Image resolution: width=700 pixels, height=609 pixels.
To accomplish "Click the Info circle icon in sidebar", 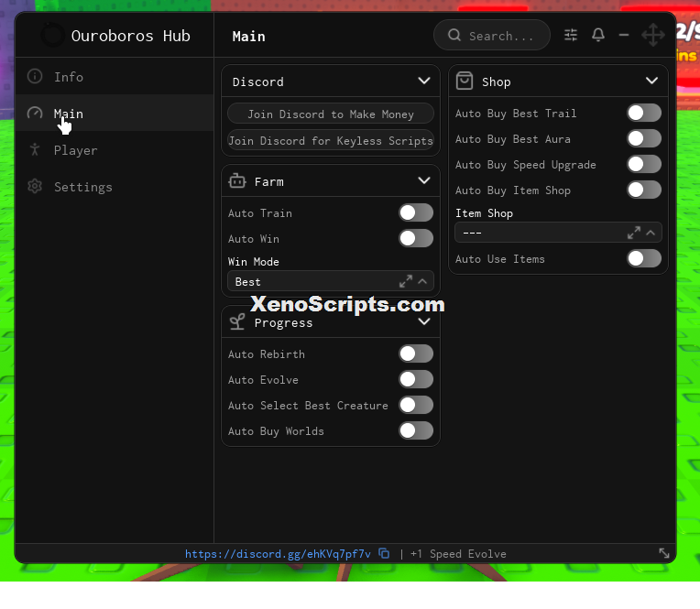I will click(35, 76).
